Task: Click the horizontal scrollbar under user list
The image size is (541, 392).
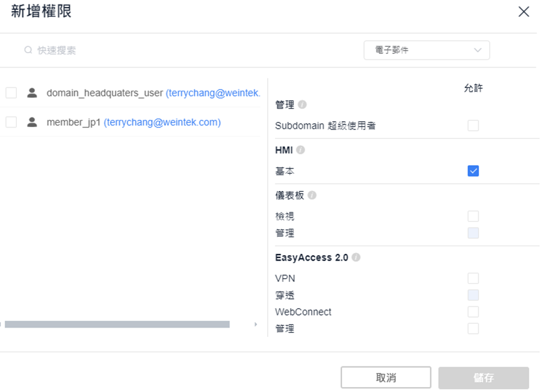Action: point(117,324)
